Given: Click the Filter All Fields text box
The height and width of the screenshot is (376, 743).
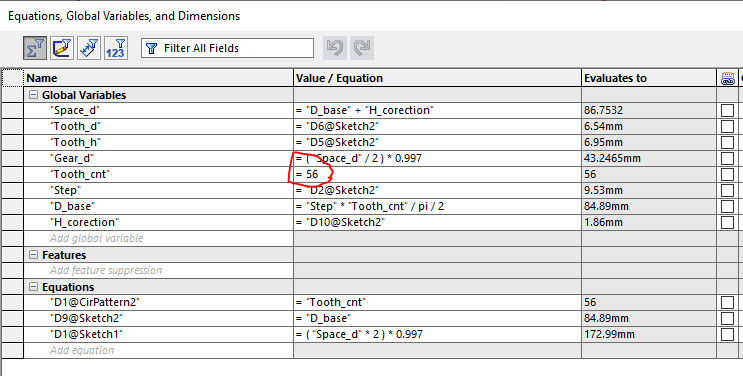Looking at the screenshot, I should pyautogui.click(x=227, y=48).
